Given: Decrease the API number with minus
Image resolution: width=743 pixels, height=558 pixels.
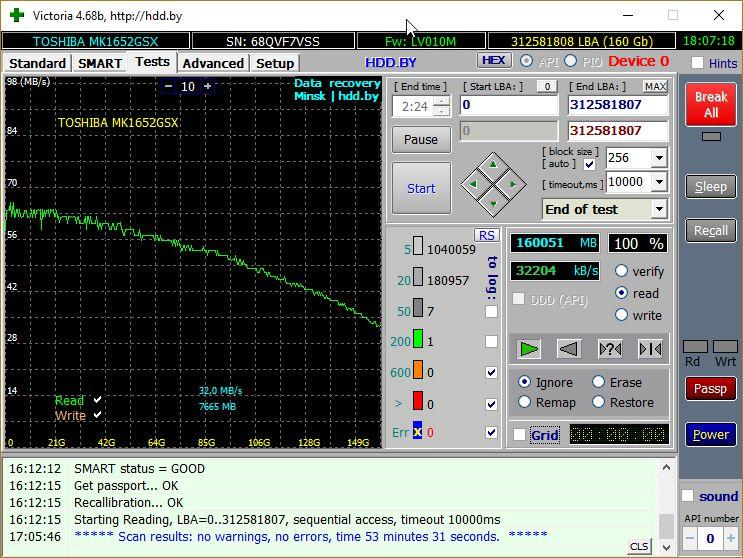Looking at the screenshot, I should tap(690, 538).
